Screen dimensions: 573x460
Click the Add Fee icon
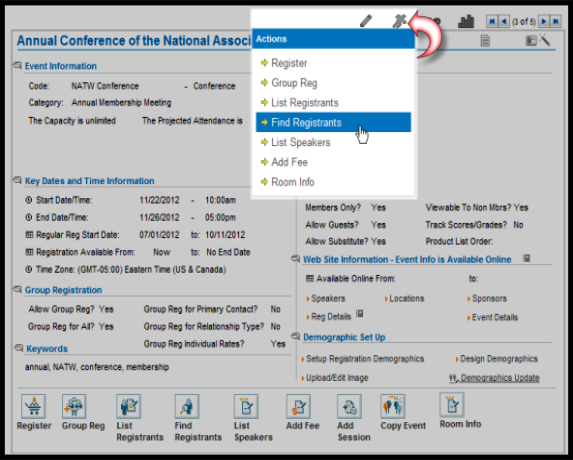(299, 406)
